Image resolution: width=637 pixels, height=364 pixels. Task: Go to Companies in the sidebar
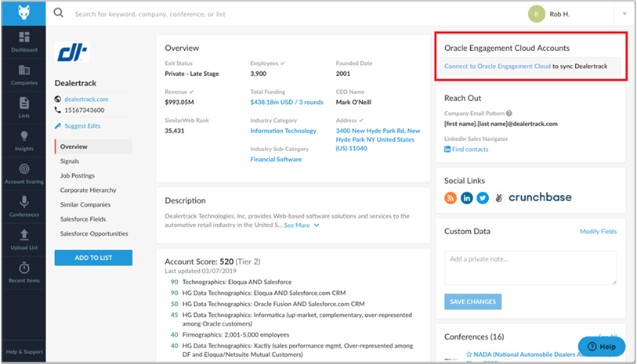pyautogui.click(x=24, y=73)
